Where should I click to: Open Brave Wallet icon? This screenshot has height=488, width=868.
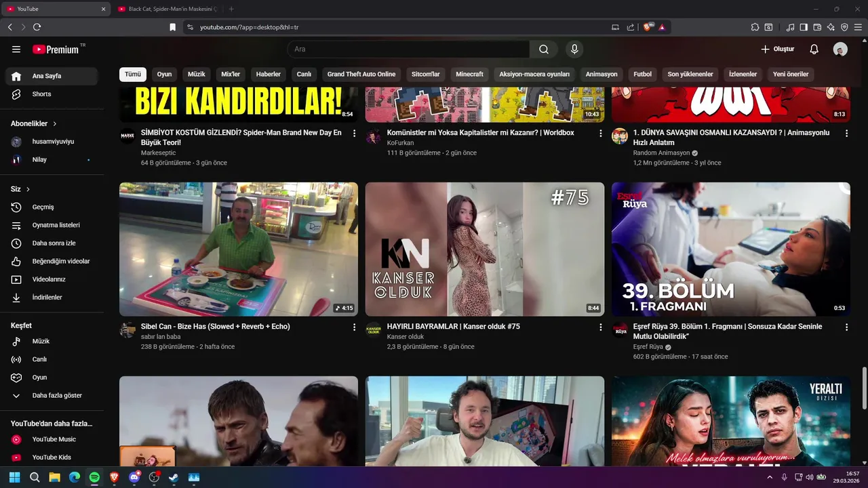point(817,27)
